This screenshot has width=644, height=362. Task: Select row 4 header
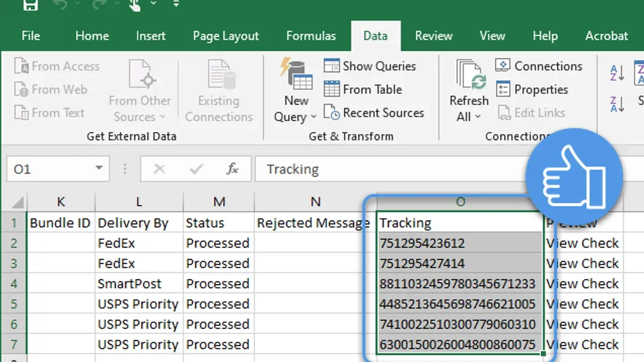[14, 284]
